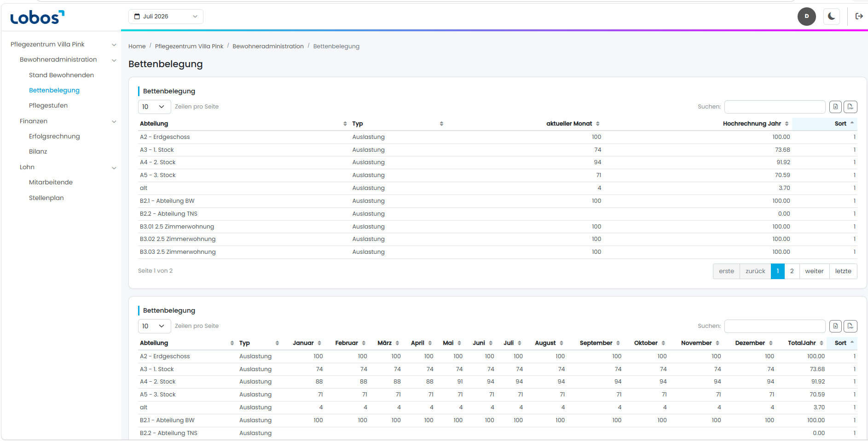868x441 pixels.
Task: Open Stellenplan in the sidebar
Action: pyautogui.click(x=46, y=198)
